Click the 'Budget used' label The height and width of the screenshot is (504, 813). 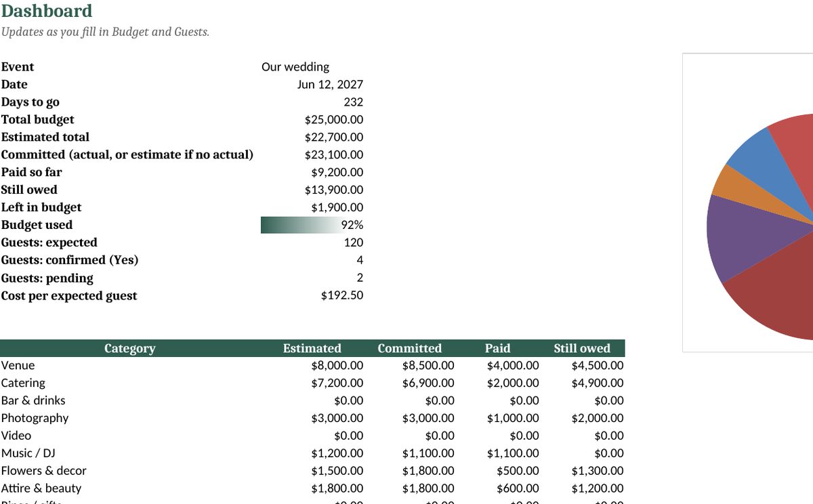point(37,225)
